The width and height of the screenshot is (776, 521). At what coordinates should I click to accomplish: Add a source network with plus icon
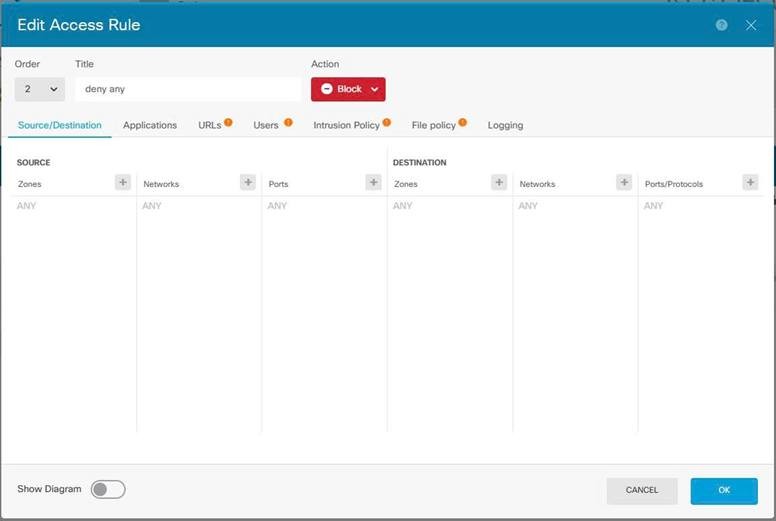point(248,182)
